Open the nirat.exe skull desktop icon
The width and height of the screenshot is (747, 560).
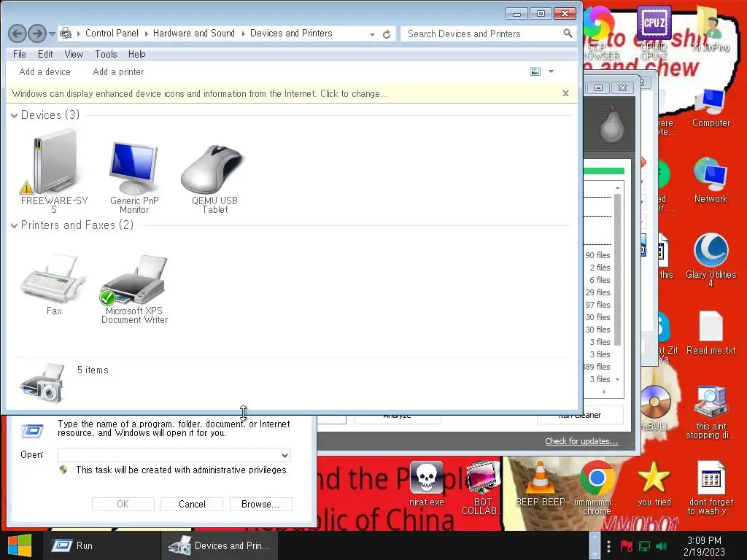[426, 484]
